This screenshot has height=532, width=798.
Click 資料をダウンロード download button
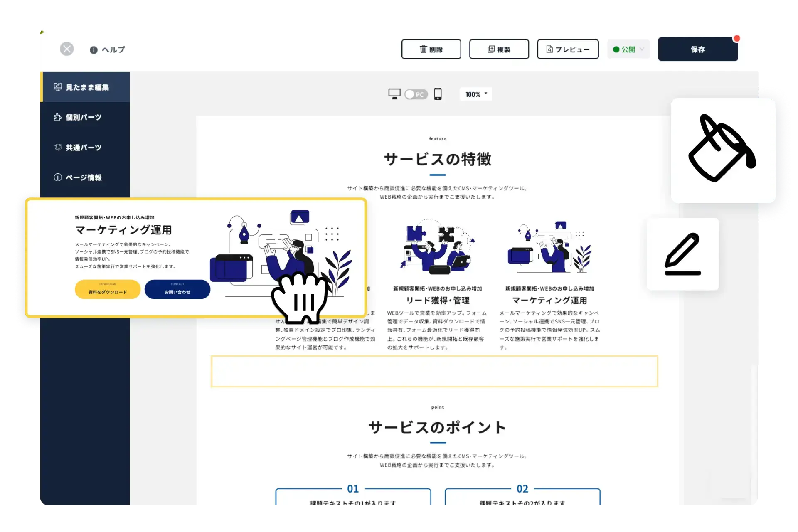(108, 289)
